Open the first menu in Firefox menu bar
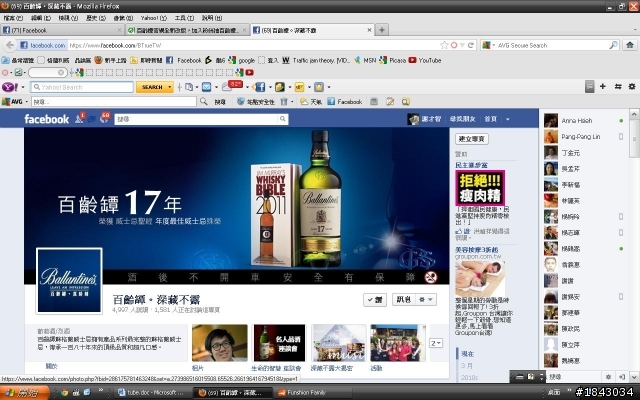The image size is (640, 400). pos(13,18)
